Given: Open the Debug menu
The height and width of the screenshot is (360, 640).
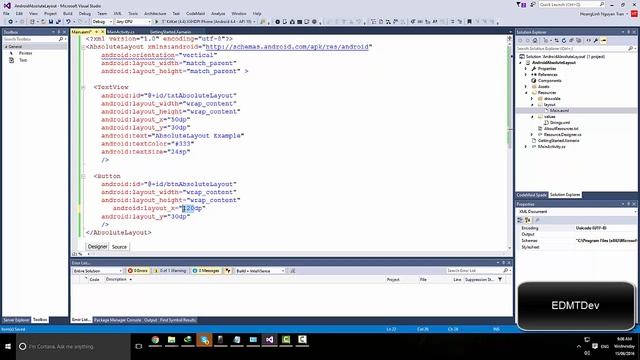Looking at the screenshot, I should pyautogui.click(x=84, y=13).
